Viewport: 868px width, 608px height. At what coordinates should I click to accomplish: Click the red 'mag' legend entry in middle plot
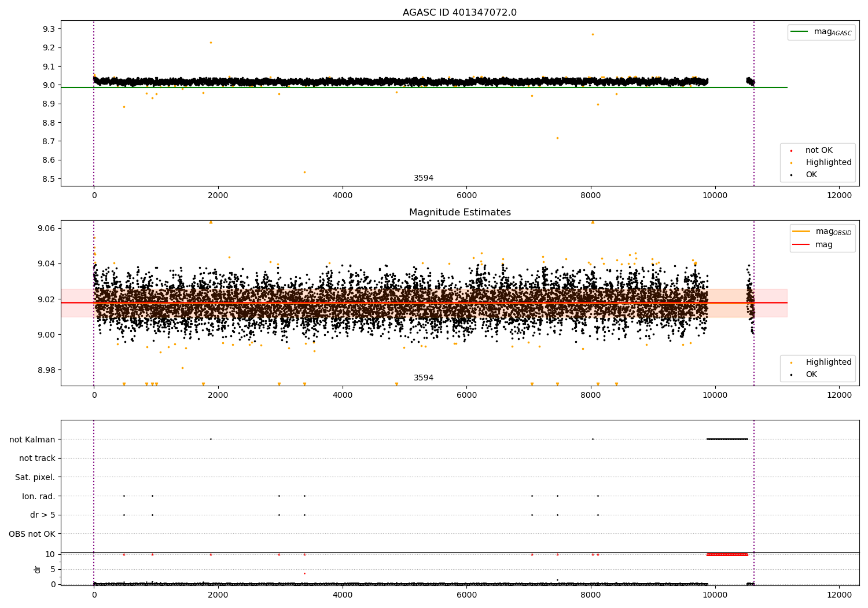click(x=812, y=244)
